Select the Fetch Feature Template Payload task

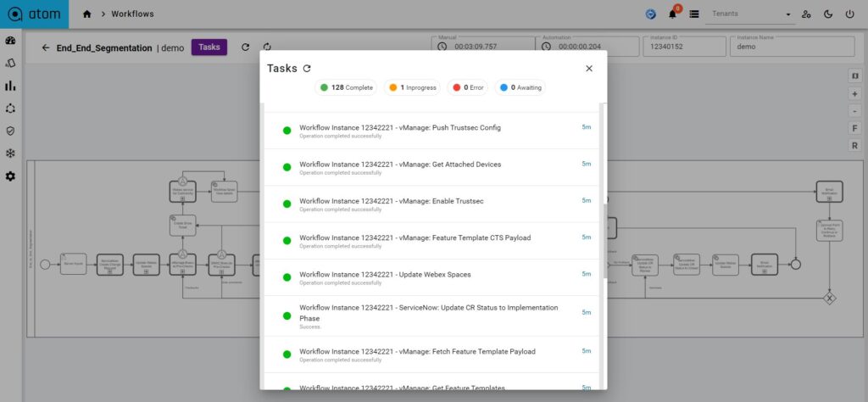click(431, 355)
